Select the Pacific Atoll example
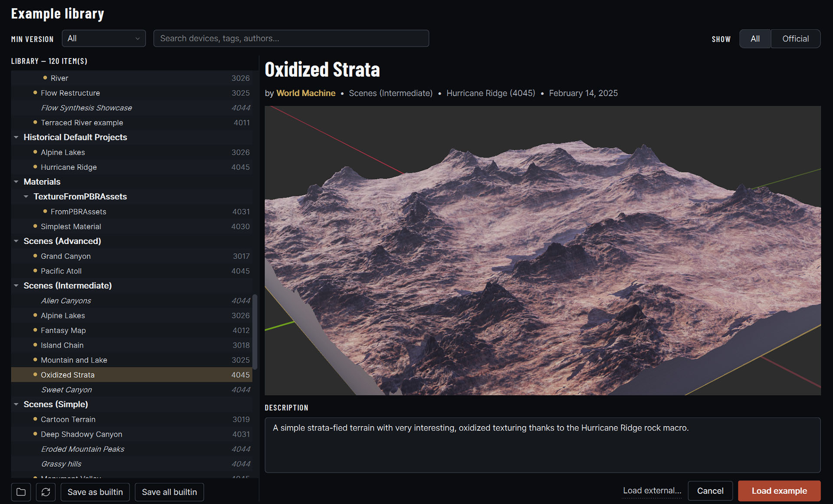The width and height of the screenshot is (833, 504). [x=131, y=271]
